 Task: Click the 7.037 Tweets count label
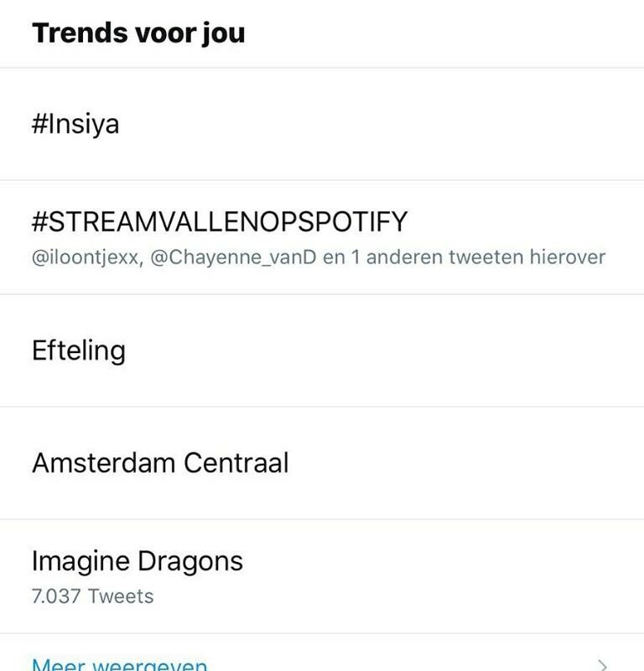point(93,596)
